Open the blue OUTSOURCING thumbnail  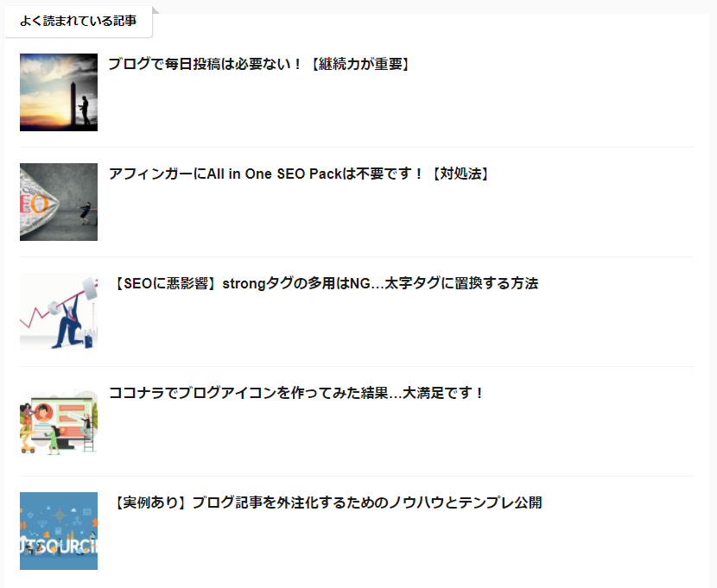[59, 531]
